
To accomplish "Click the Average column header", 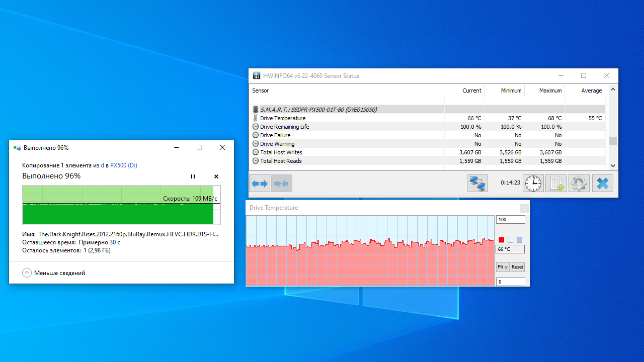I will (x=585, y=90).
